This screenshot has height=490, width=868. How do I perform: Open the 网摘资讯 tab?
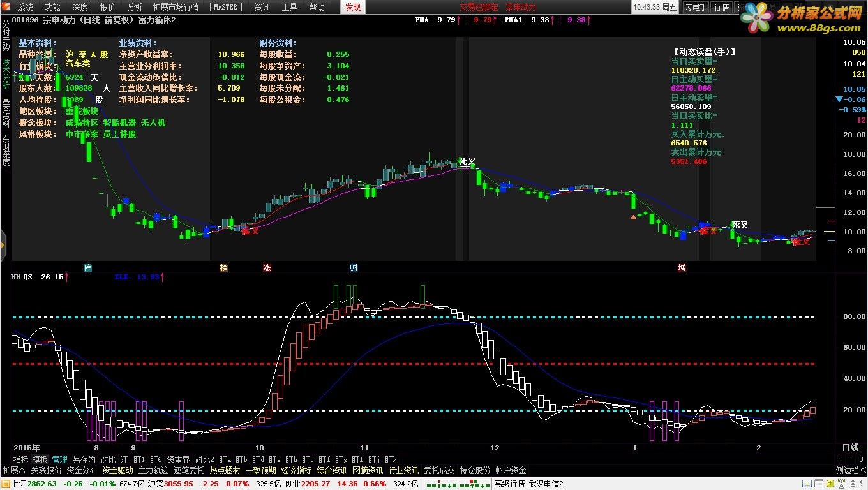pyautogui.click(x=368, y=470)
